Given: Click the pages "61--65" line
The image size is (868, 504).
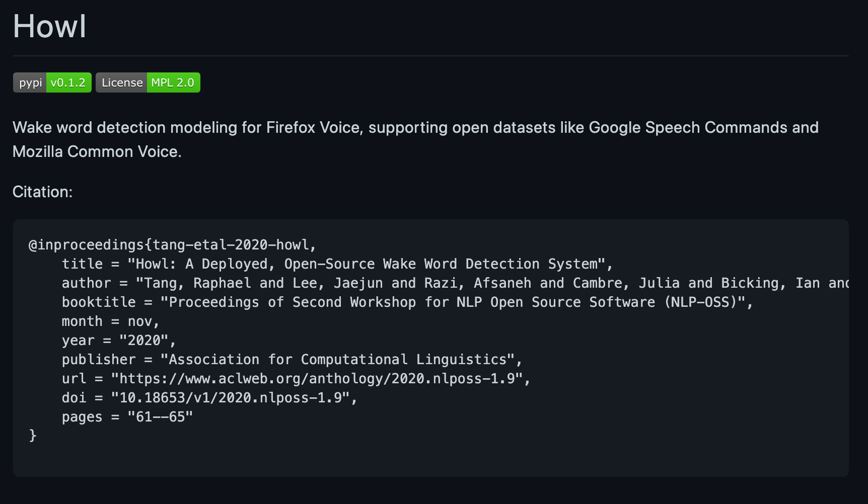Looking at the screenshot, I should [127, 417].
